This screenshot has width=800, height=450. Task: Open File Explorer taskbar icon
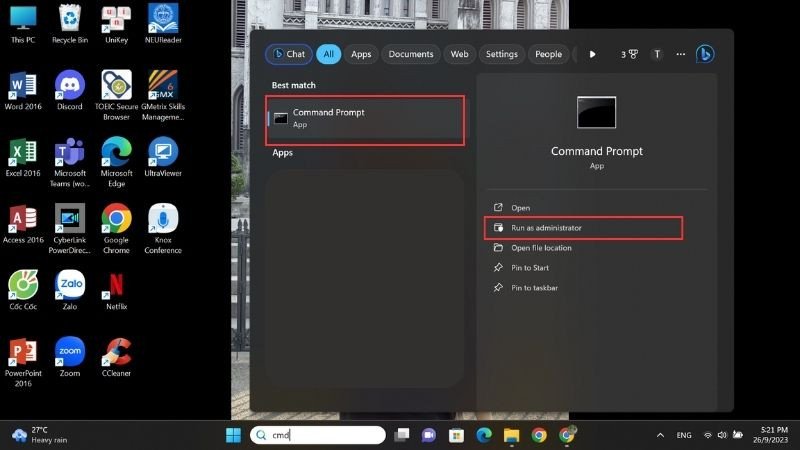(511, 435)
